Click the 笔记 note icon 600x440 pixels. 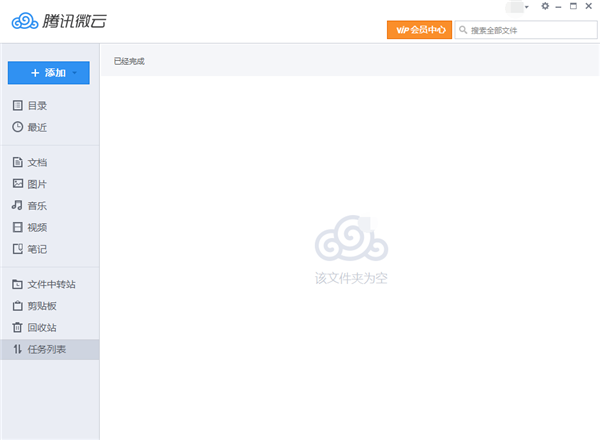[18, 249]
